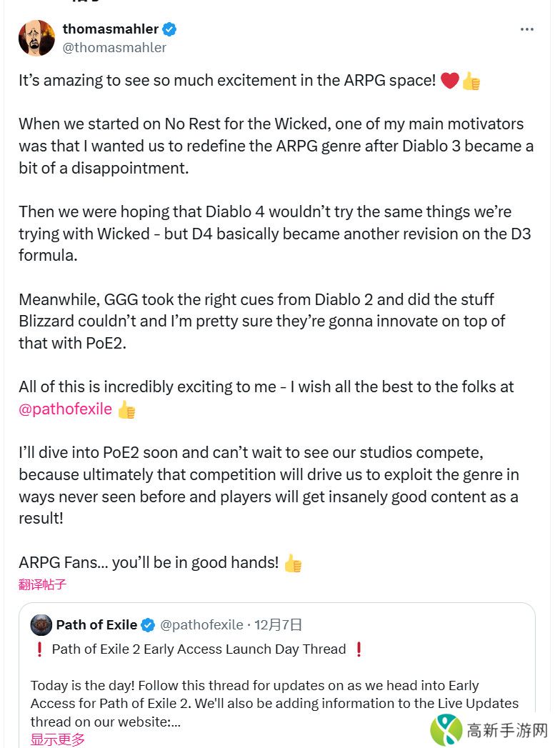560x748 pixels.
Task: Click the 高新手游网 watermark logo
Action: tap(490, 730)
